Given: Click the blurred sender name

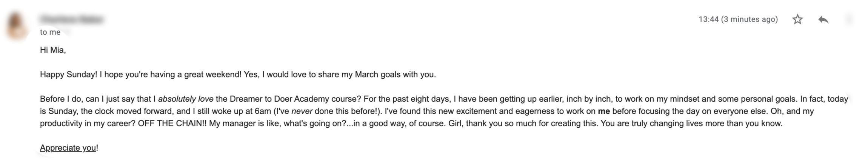Looking at the screenshot, I should (x=71, y=19).
